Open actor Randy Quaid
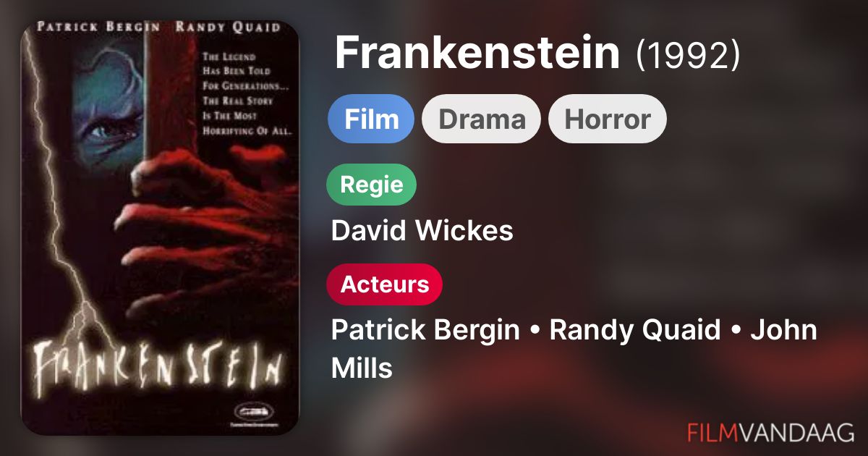The width and height of the screenshot is (868, 456). point(635,330)
